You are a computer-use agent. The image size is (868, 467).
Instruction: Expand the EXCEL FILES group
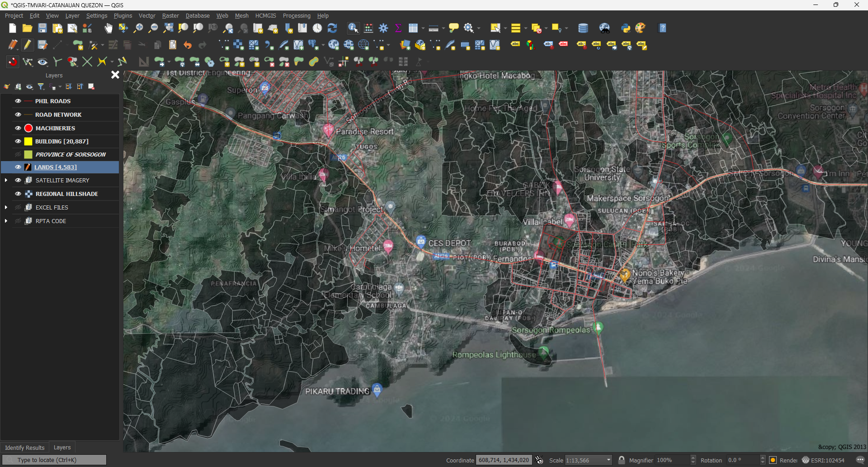pyautogui.click(x=6, y=207)
